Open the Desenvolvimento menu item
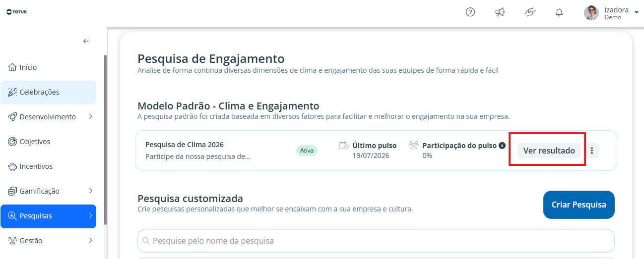Image resolution: width=644 pixels, height=259 pixels. coord(48,117)
